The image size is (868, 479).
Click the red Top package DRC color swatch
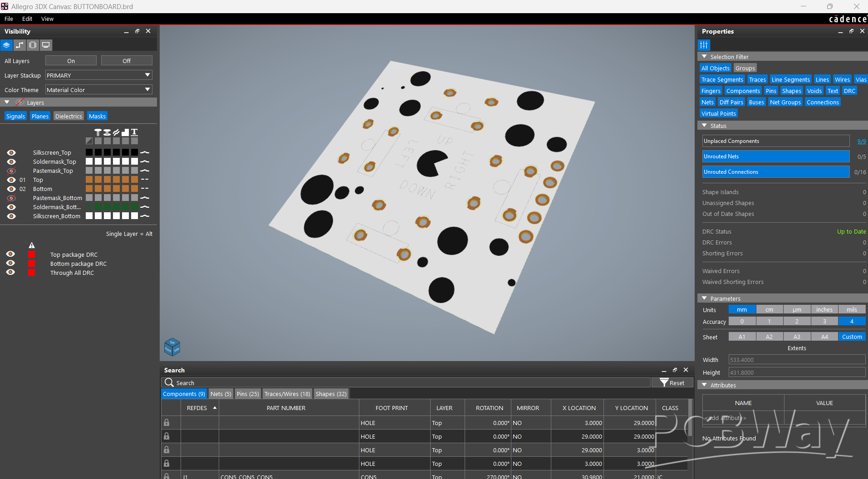point(32,254)
